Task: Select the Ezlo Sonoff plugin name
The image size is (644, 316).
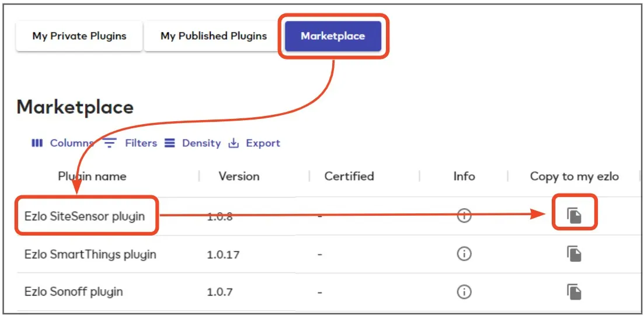Action: coord(74,292)
